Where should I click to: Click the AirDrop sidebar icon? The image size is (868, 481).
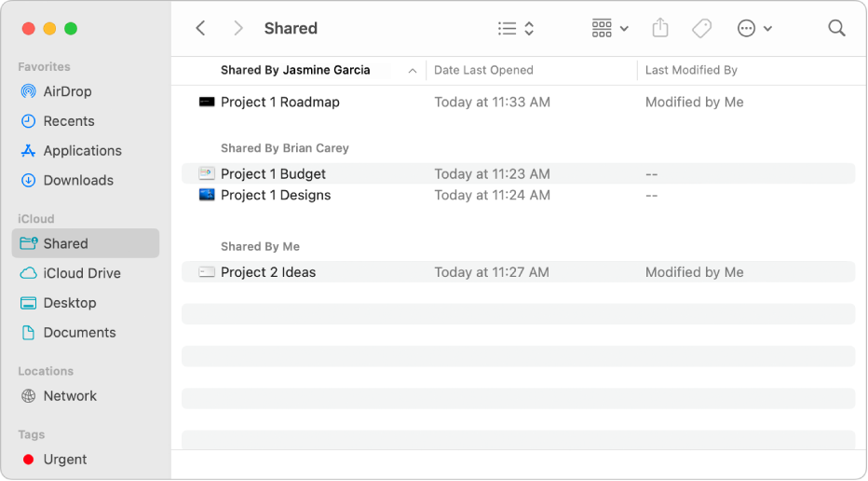(x=29, y=91)
